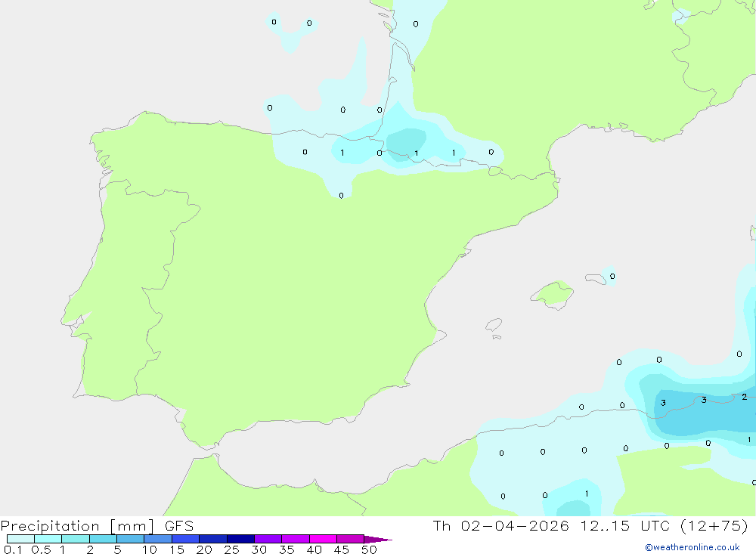Click the "Th 02-04-2026" date text
The image size is (756, 554).
(500, 526)
